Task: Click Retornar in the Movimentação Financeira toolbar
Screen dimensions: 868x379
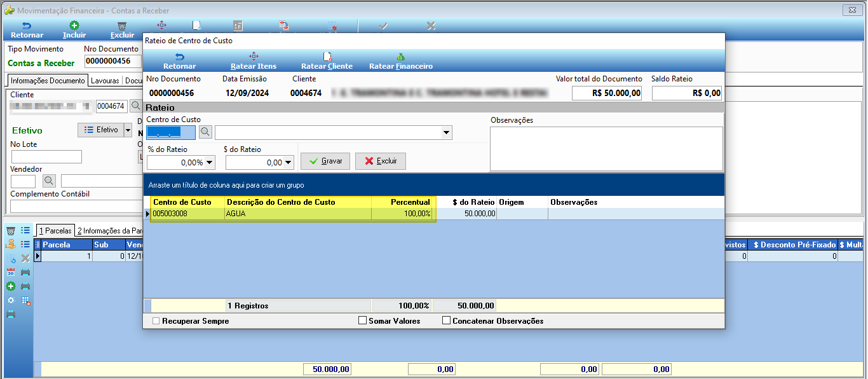Action: (x=27, y=30)
